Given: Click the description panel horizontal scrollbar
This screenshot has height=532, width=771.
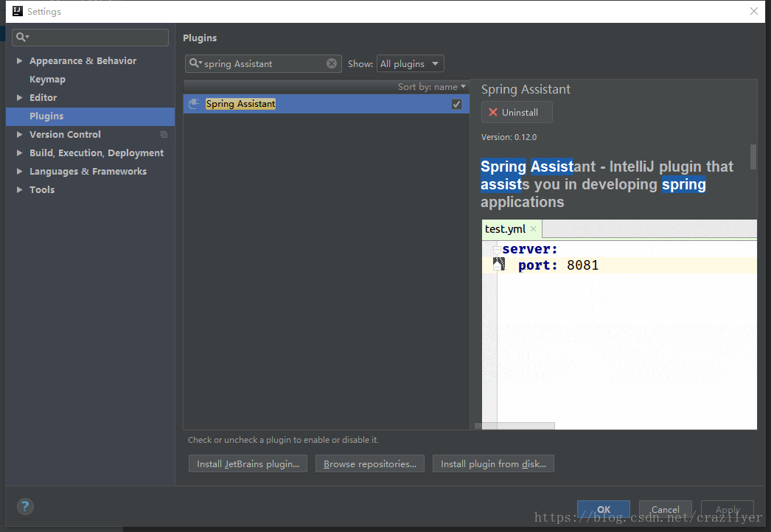Looking at the screenshot, I should [514, 426].
